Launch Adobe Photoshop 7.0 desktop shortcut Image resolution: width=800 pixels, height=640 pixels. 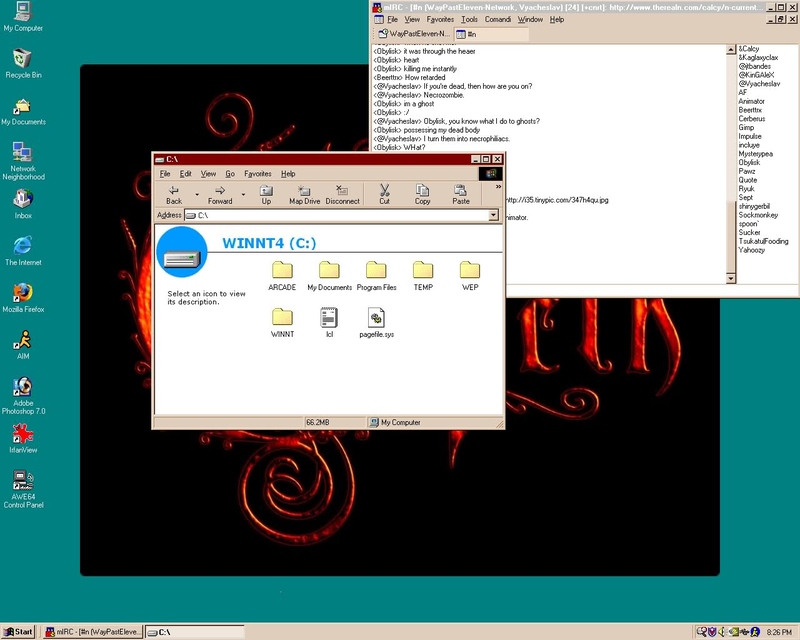[23, 396]
